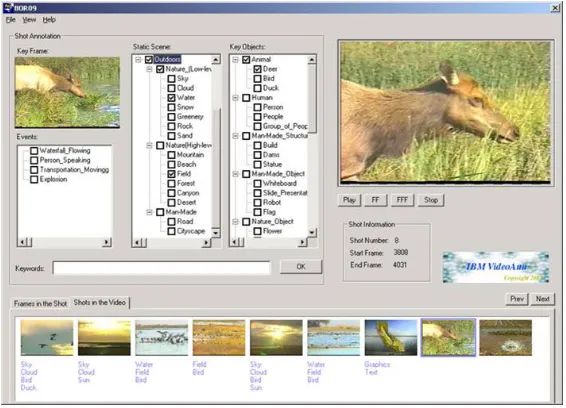The height and width of the screenshot is (408, 566).
Task: Collapse the Man-Made_Structure tree node
Action: (x=235, y=136)
